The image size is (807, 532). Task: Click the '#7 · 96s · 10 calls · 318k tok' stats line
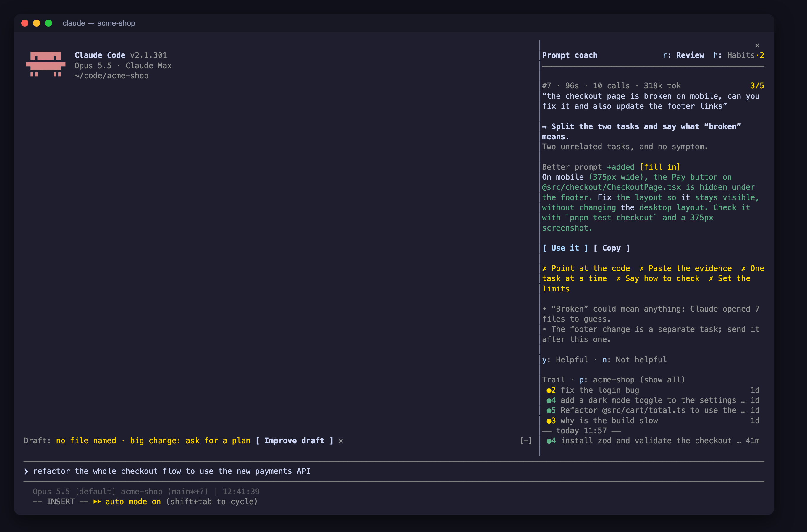pos(611,86)
